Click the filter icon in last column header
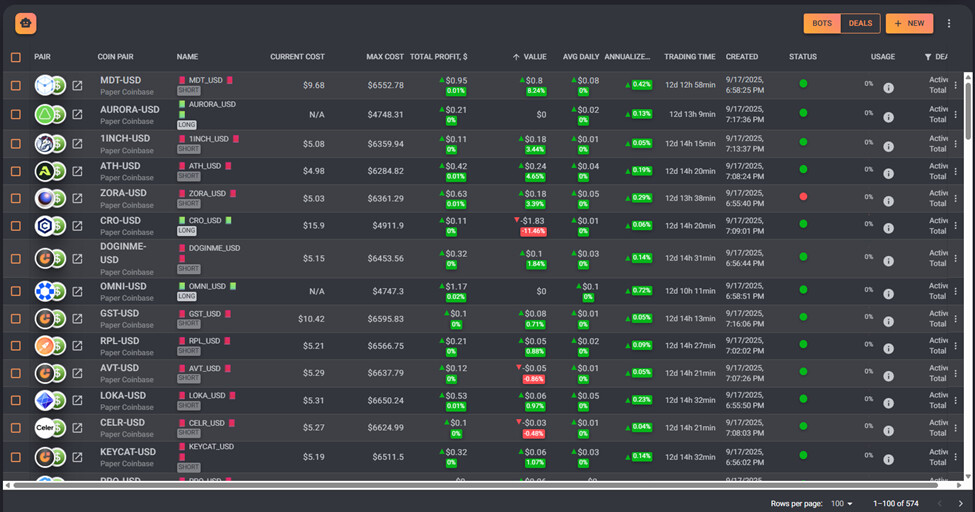This screenshot has width=975, height=512. tap(928, 57)
